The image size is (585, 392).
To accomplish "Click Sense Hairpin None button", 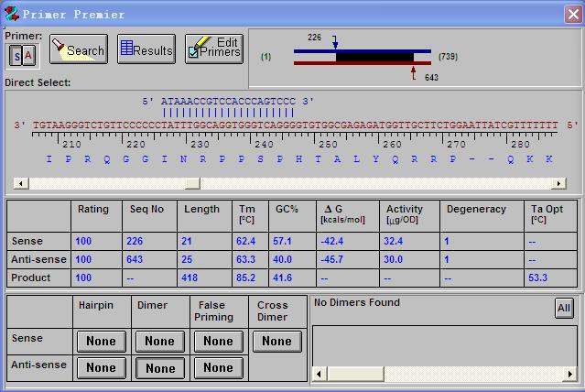I will [101, 342].
